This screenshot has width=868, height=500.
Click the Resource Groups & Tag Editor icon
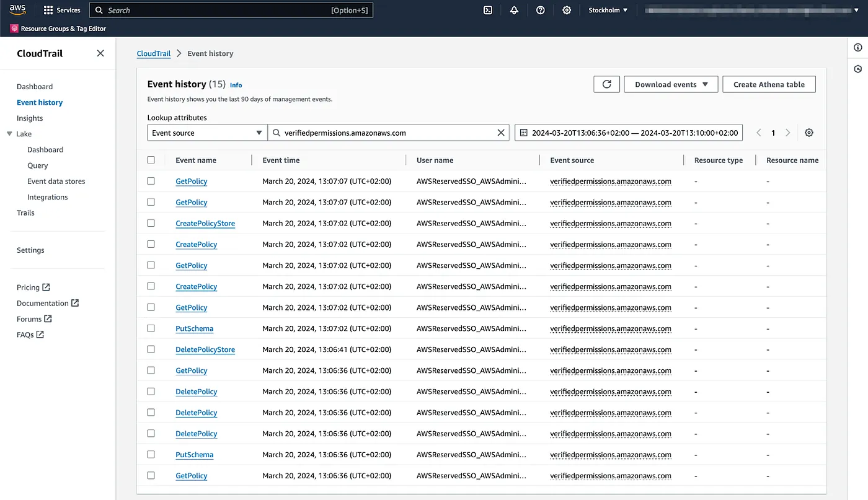coord(14,29)
